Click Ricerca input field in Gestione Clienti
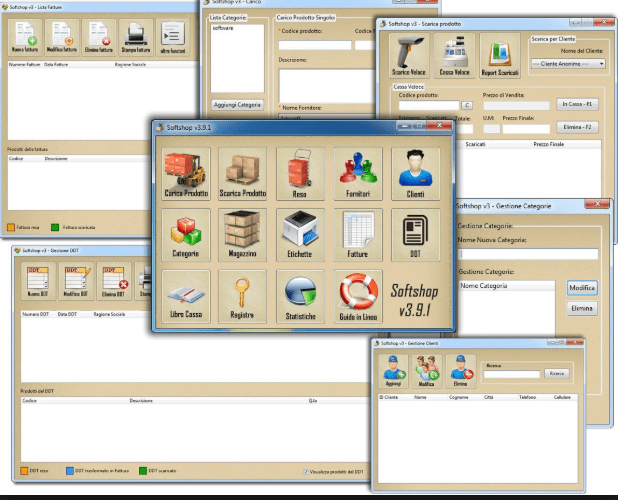Image resolution: width=618 pixels, height=500 pixels. (x=512, y=374)
